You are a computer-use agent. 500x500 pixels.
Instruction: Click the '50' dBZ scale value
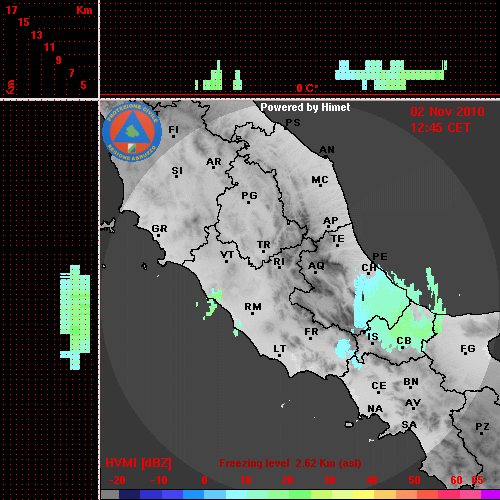click(x=414, y=480)
